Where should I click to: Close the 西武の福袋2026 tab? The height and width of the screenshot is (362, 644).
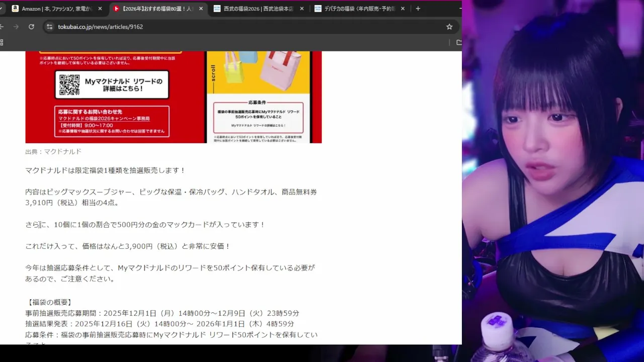[302, 9]
